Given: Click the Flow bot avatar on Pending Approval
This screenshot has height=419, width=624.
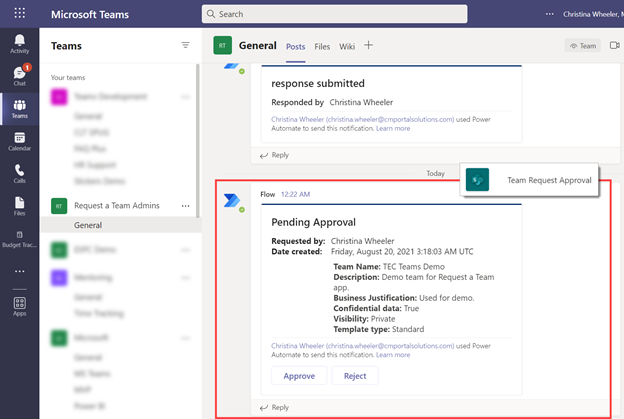Looking at the screenshot, I should tap(232, 201).
